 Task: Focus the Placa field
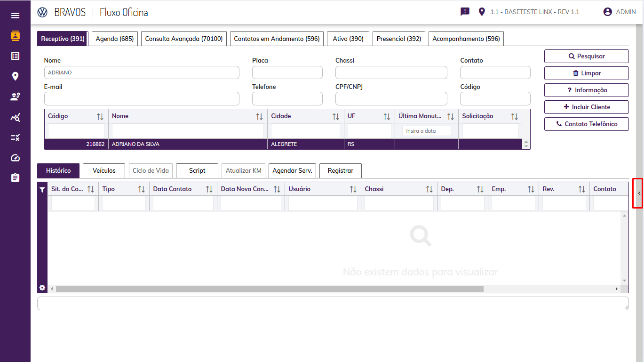pos(287,72)
